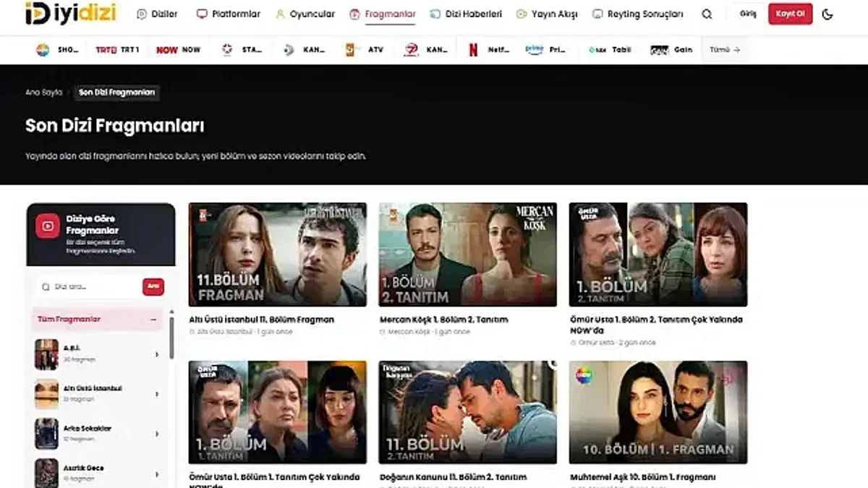Open Ömür Usta 1. Bölüm 2. Tanıtım thumbnail
Screen dimensions: 868x488
pyautogui.click(x=658, y=254)
